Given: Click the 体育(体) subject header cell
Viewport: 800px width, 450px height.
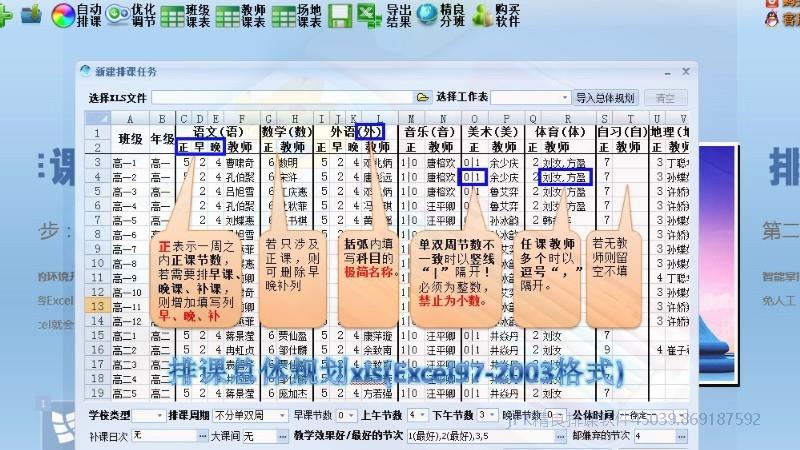Looking at the screenshot, I should (560, 132).
